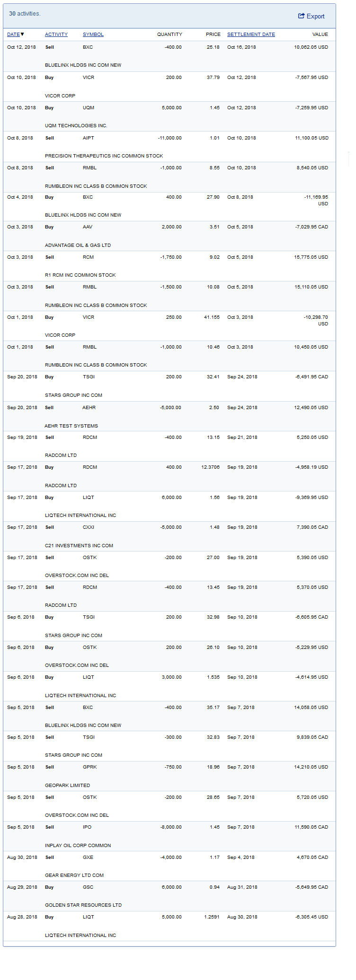Select the BXC symbol in Oct 12 row

pos(88,47)
